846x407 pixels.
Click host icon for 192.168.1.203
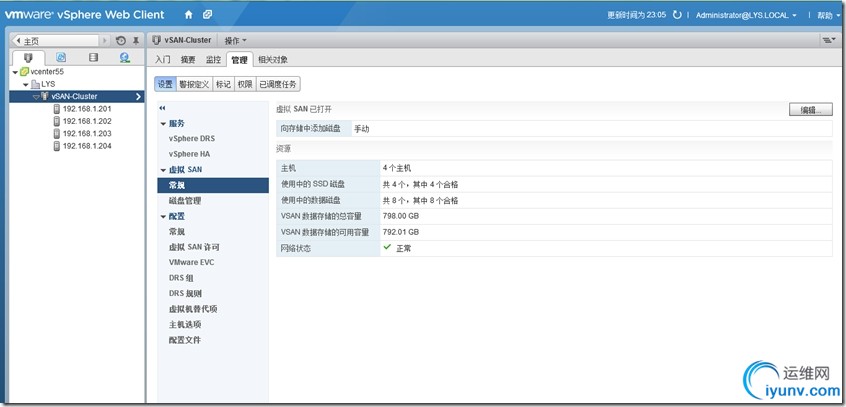click(x=57, y=133)
